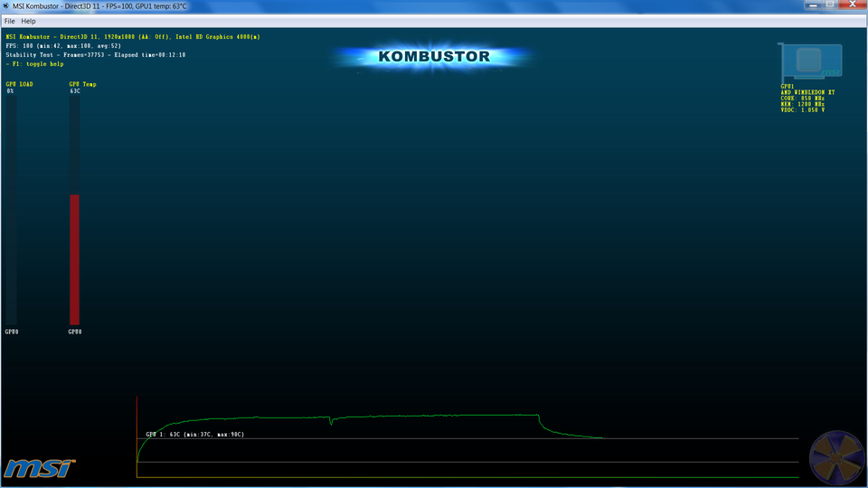The width and height of the screenshot is (868, 488).
Task: Click the 'GPU Temp' heading
Action: 82,84
